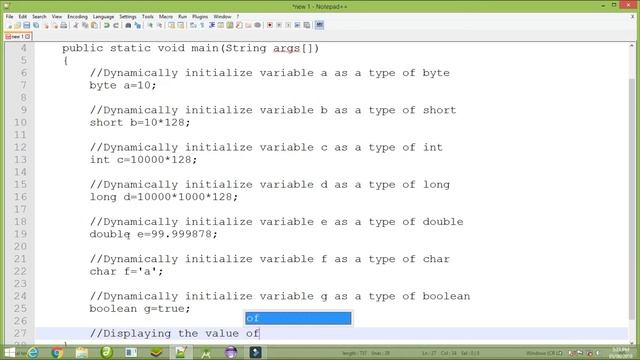Image resolution: width=640 pixels, height=360 pixels.
Task: Open the user defined language icon
Action: point(221,25)
